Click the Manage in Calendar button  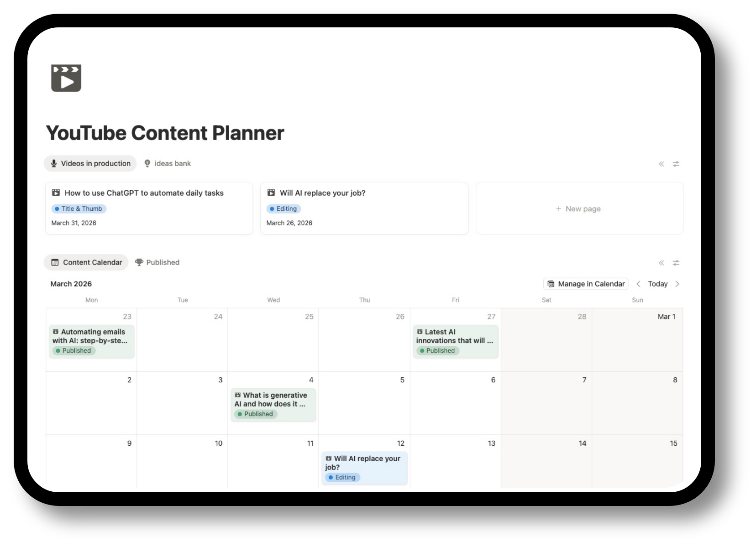pos(585,284)
